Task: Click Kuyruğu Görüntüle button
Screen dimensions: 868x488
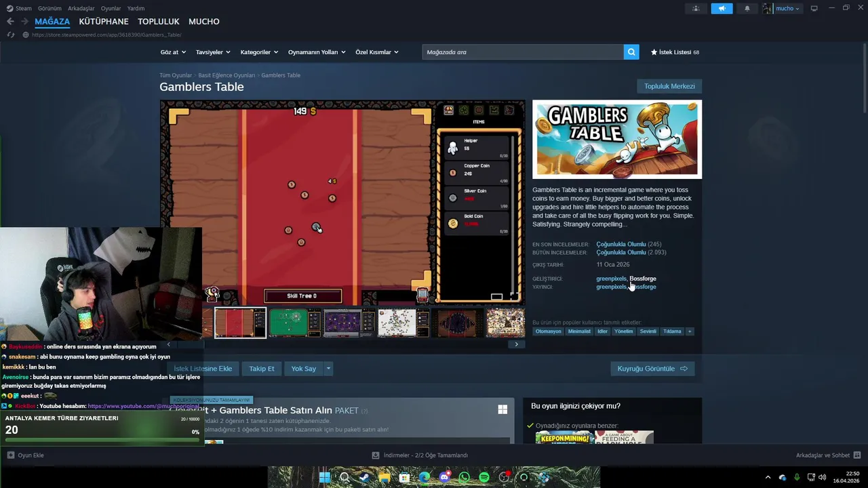Action: click(652, 369)
